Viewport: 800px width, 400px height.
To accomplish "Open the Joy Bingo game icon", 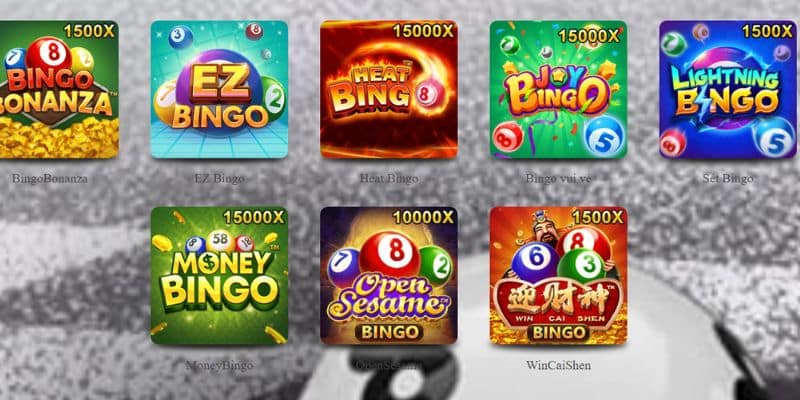I will (x=559, y=89).
